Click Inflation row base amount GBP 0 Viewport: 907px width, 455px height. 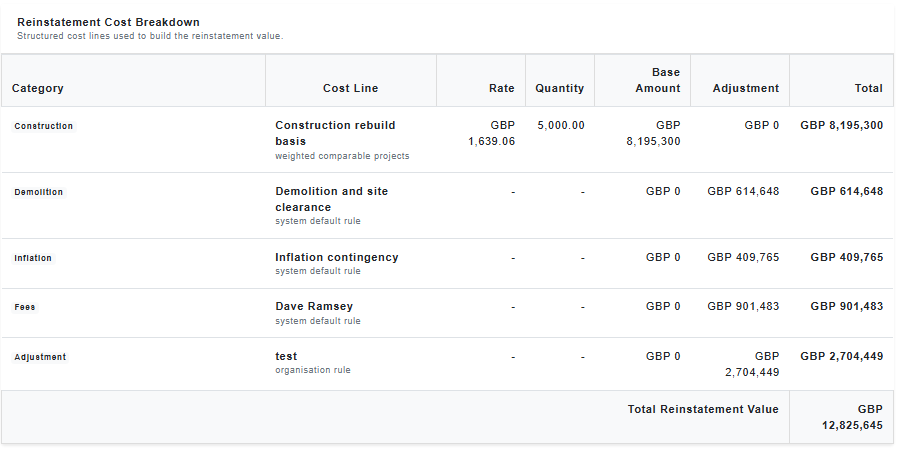(663, 257)
